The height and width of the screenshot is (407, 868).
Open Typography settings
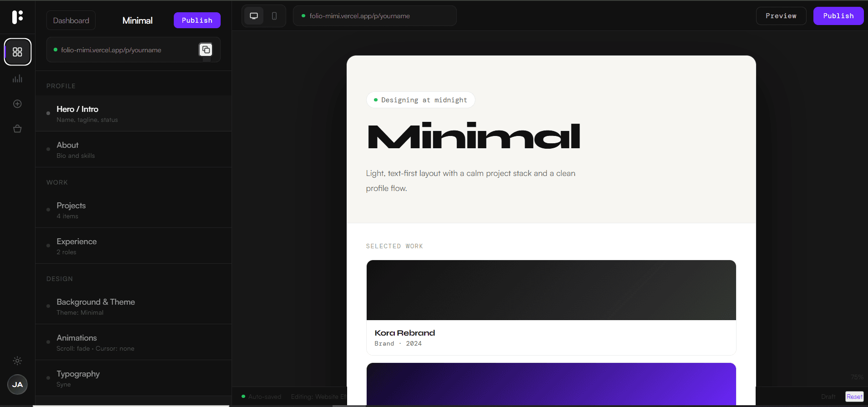tap(133, 378)
